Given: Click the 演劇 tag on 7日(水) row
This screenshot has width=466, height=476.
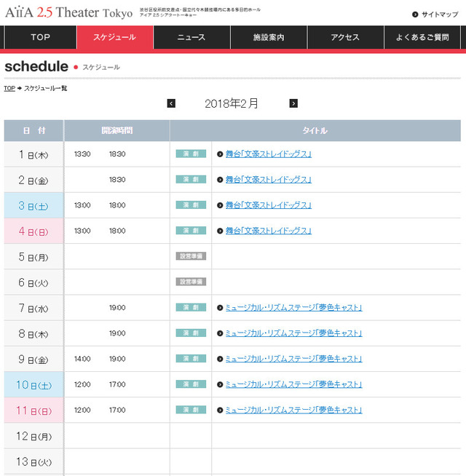Looking at the screenshot, I should (191, 307).
